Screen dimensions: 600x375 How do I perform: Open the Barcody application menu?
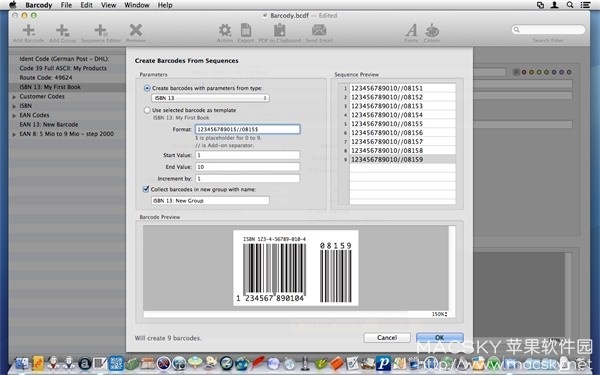(x=39, y=5)
